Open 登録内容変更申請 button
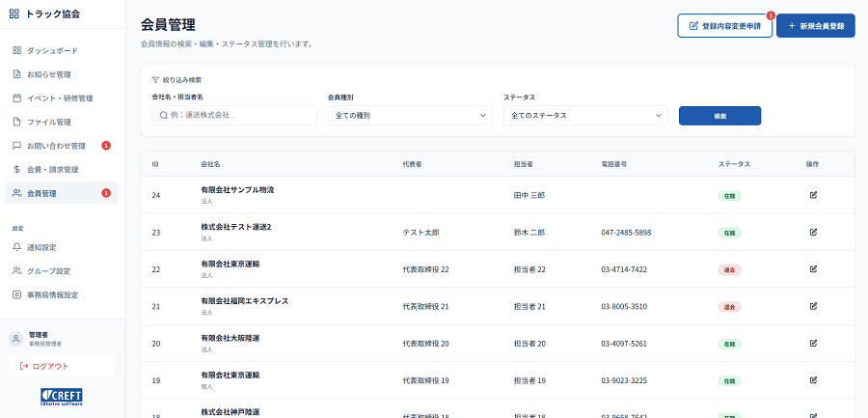868x418 pixels. pyautogui.click(x=724, y=26)
